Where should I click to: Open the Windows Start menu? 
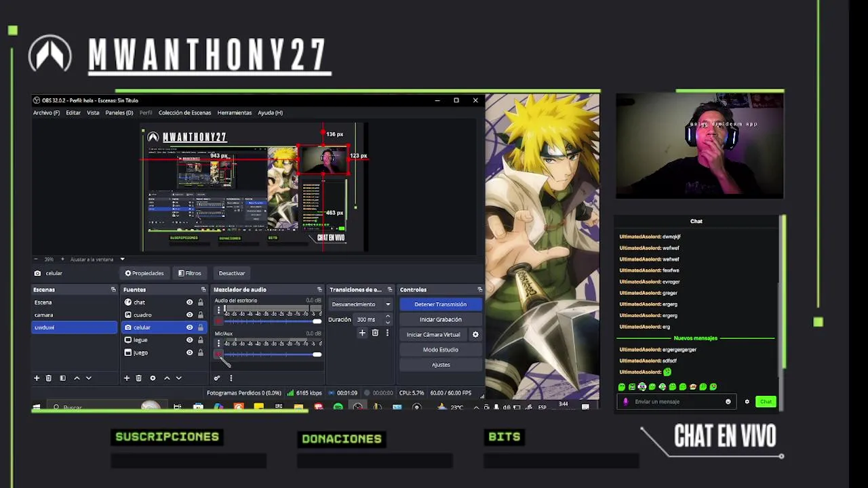(37, 407)
